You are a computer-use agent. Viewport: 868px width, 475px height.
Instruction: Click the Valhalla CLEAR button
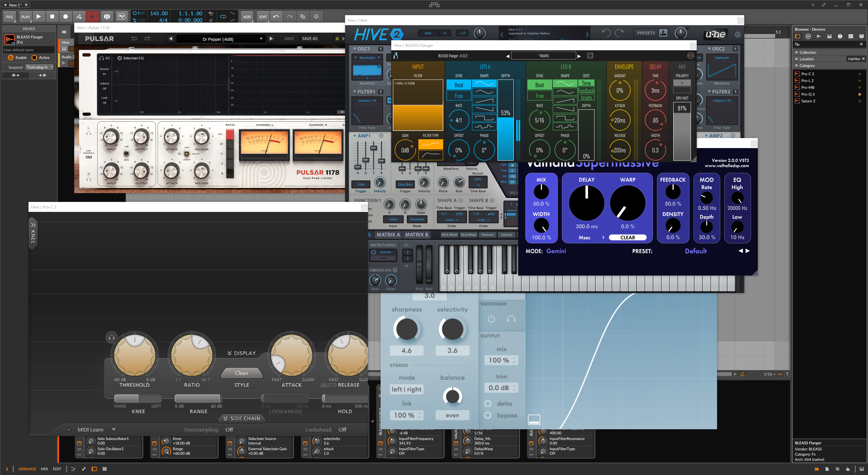tap(627, 238)
